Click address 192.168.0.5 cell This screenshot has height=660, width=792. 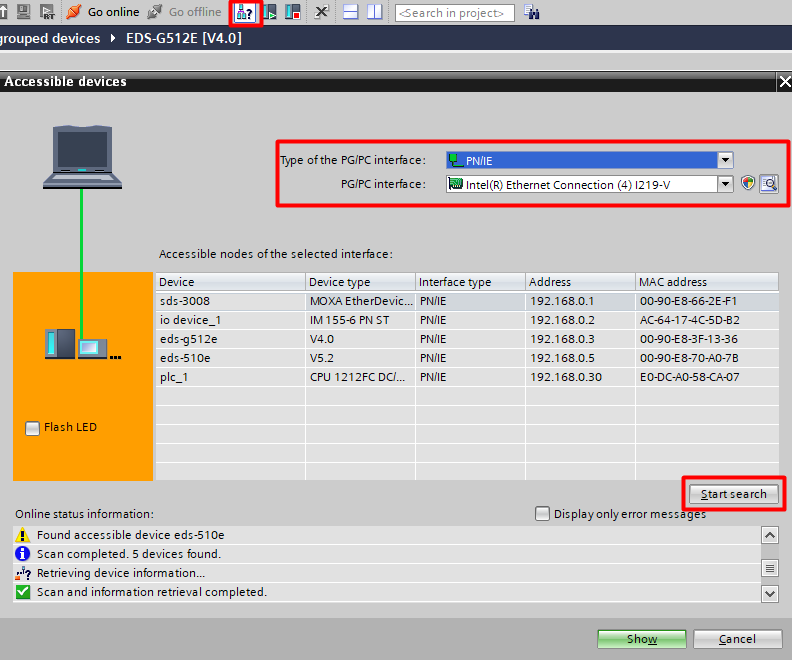pyautogui.click(x=580, y=358)
